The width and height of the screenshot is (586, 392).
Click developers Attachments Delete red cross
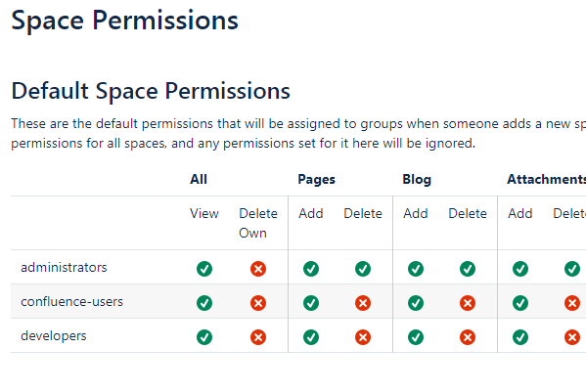[x=572, y=337]
